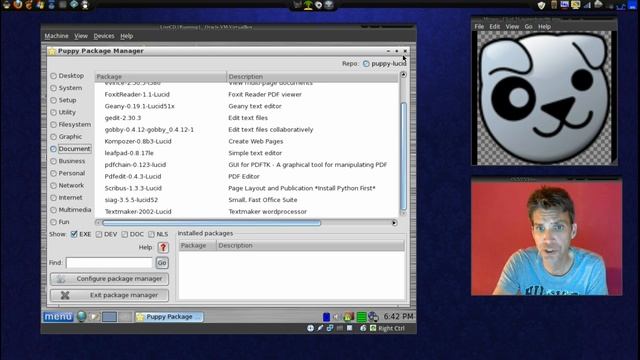Select the puppy-lucid repo radio button
This screenshot has width=640, height=360.
pyautogui.click(x=366, y=64)
